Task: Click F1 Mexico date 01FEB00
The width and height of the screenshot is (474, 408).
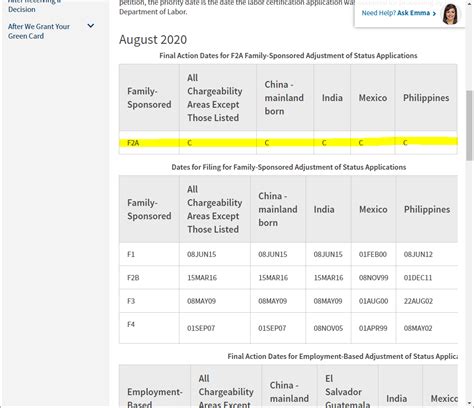Action: pos(373,254)
